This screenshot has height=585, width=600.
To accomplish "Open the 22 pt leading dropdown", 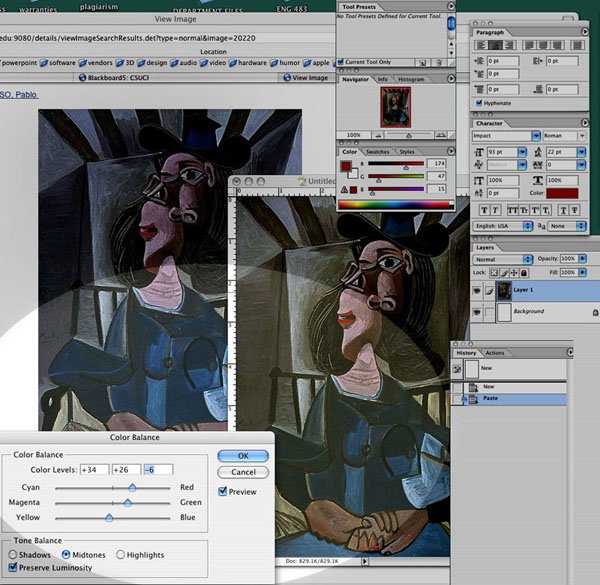I will click(581, 152).
